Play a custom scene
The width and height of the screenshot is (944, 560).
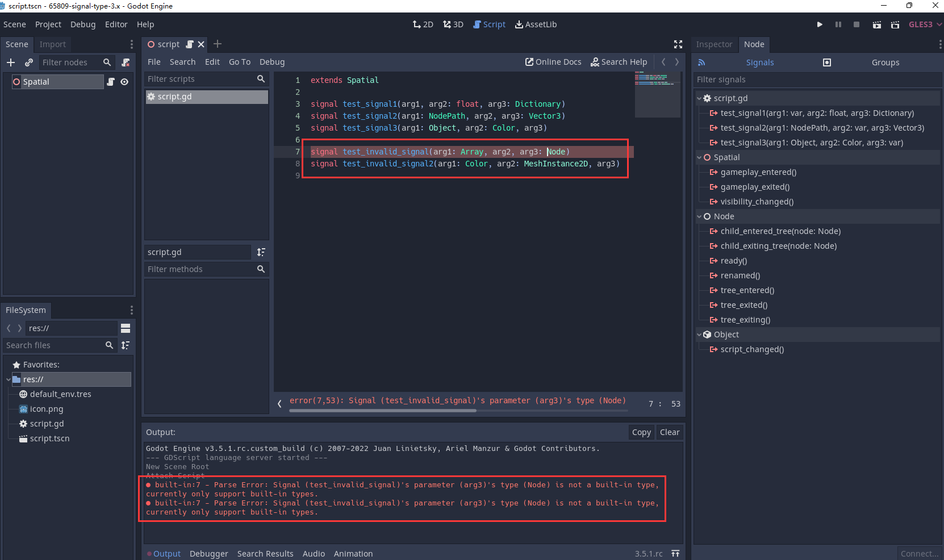[895, 24]
